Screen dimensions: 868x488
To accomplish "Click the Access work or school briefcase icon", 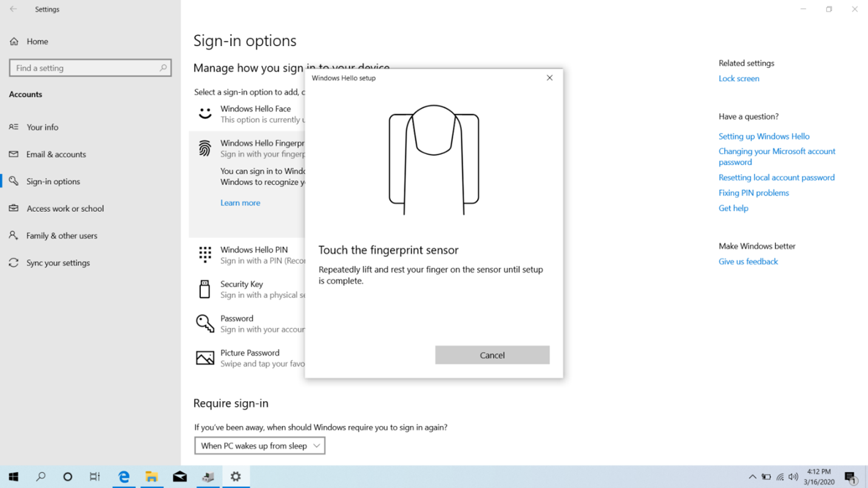I will 13,208.
